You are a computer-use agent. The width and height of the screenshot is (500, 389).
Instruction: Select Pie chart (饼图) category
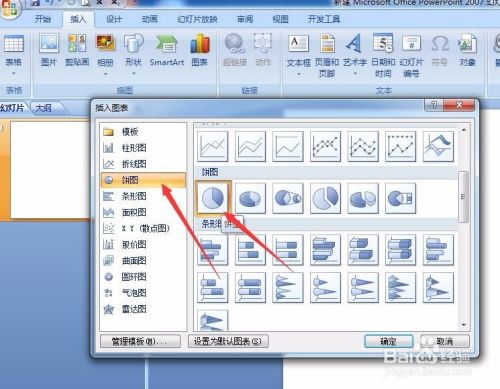point(143,180)
